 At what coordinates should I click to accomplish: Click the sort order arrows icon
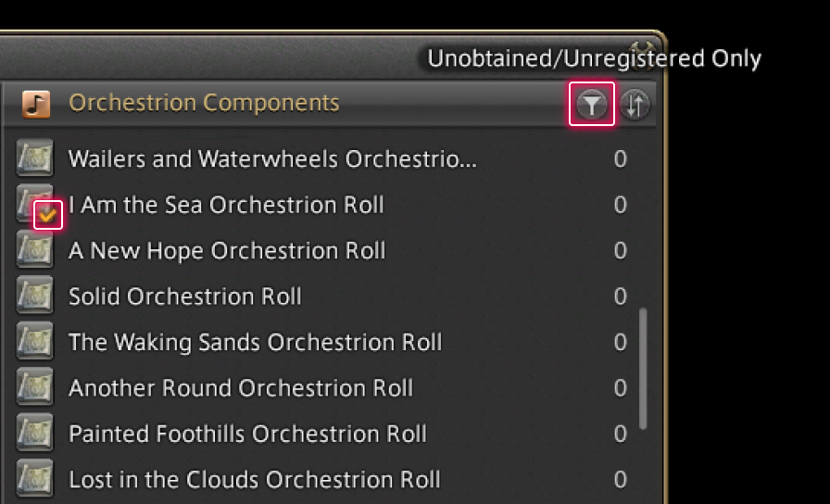[635, 105]
